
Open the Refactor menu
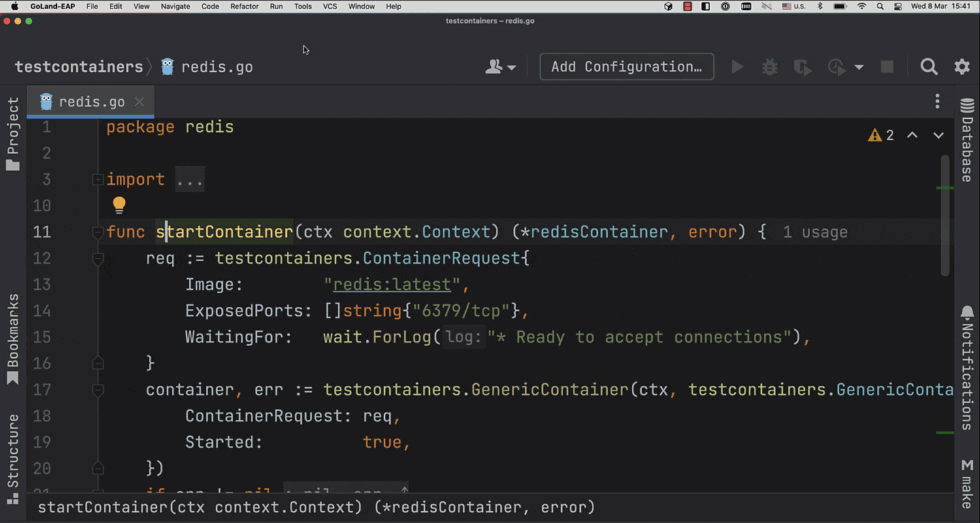(x=244, y=7)
